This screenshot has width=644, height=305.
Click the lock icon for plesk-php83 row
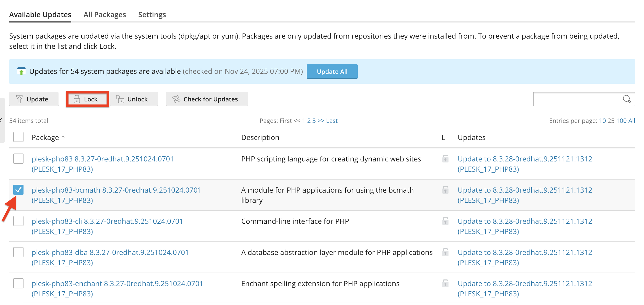pyautogui.click(x=445, y=159)
